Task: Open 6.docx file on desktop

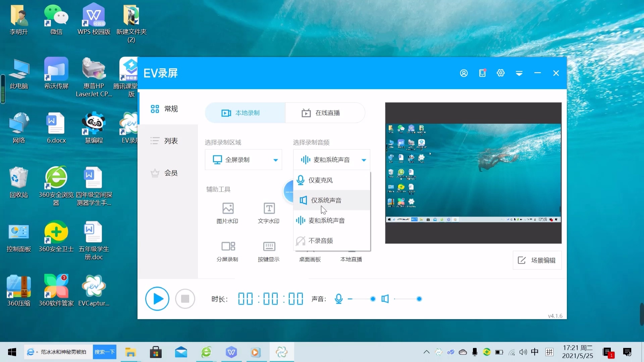Action: [56, 128]
